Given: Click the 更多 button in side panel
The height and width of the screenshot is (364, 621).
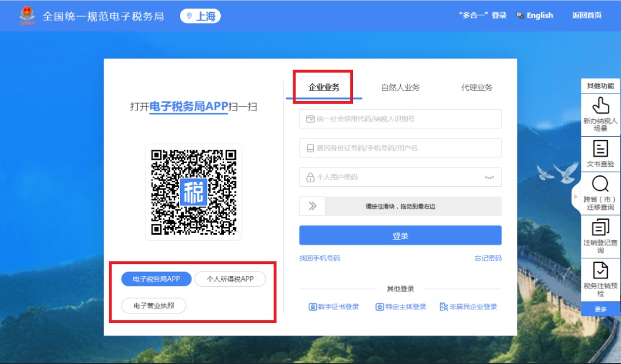Looking at the screenshot, I should pos(600,309).
